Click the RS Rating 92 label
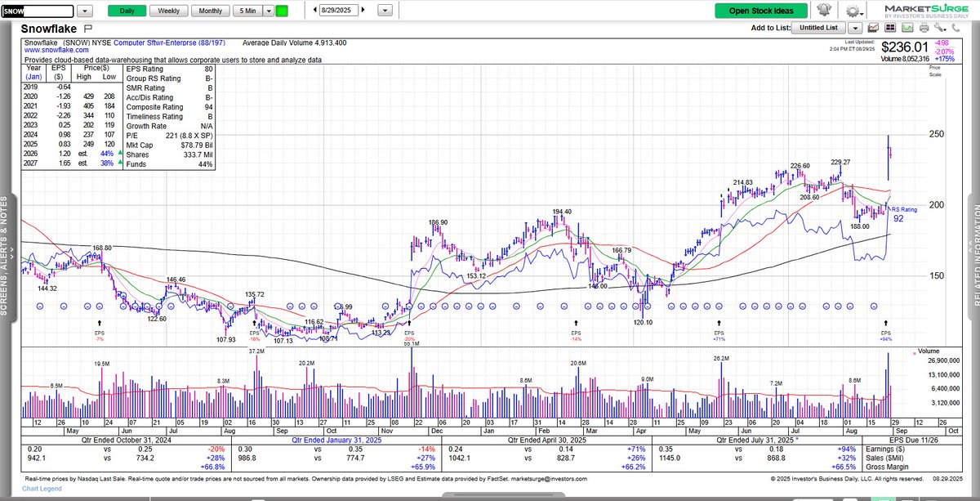 click(904, 215)
